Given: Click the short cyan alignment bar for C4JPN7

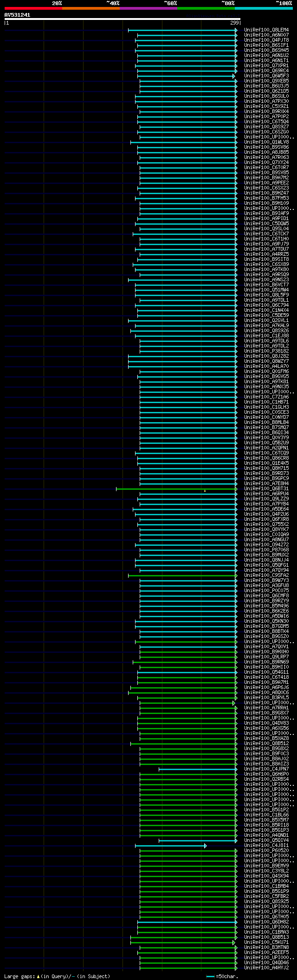Looking at the screenshot, I should point(198,769).
